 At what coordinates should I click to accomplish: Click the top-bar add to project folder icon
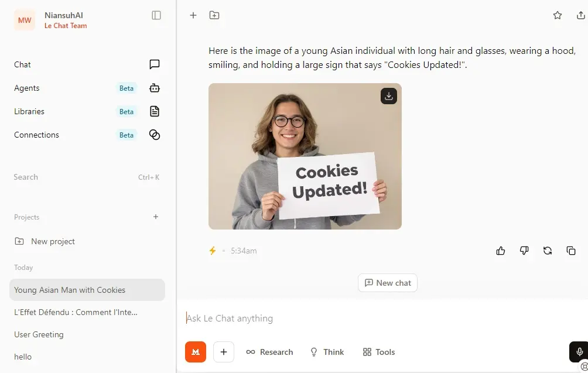pos(214,15)
